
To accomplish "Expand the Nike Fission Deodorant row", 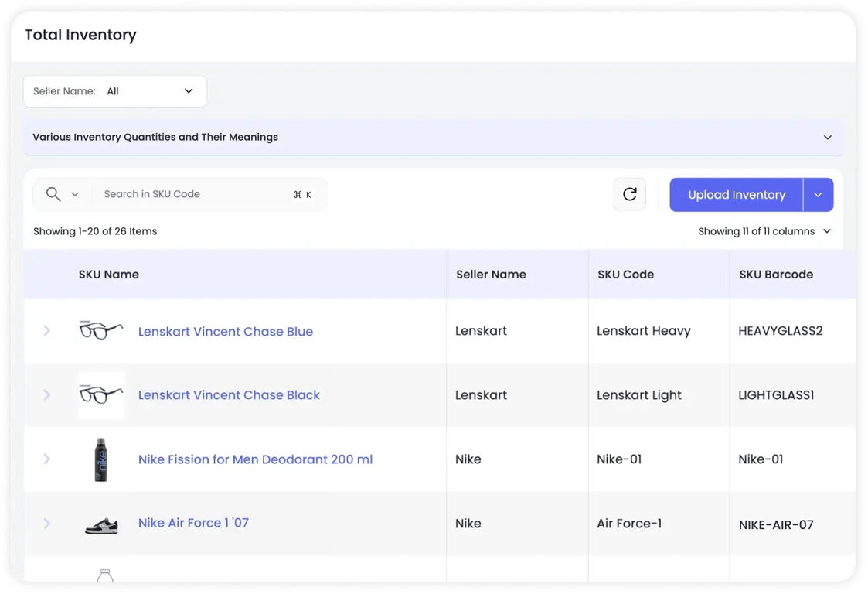I will click(x=46, y=459).
